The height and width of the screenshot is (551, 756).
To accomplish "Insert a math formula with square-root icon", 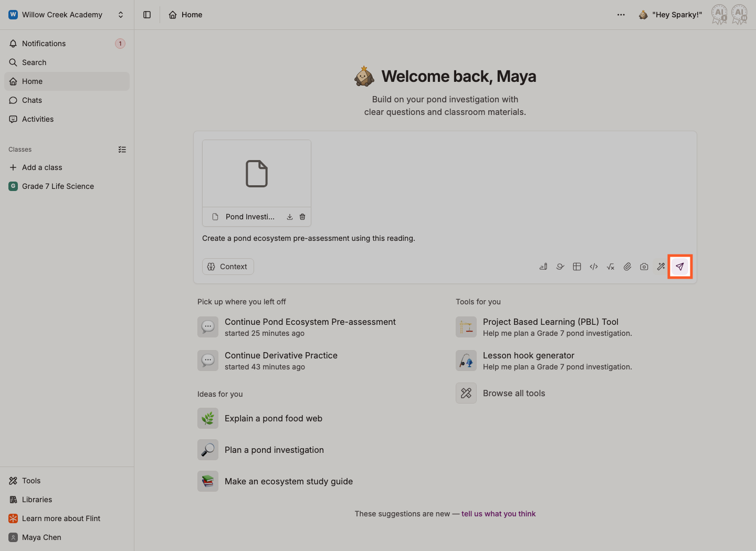I will tap(611, 267).
